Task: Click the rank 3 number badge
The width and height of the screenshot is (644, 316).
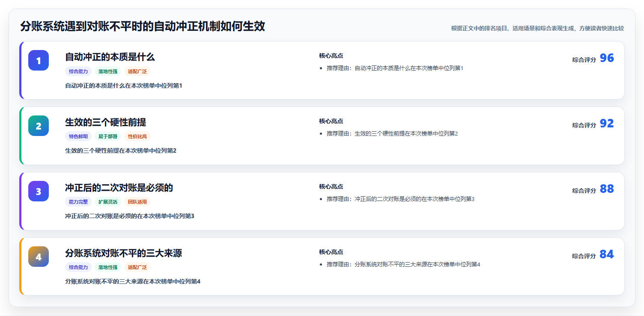Action: [x=39, y=191]
